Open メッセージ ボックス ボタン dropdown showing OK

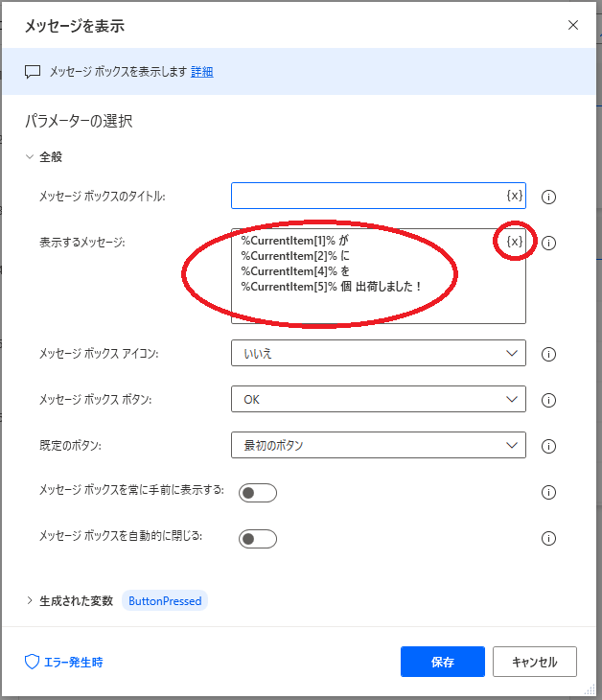pyautogui.click(x=378, y=399)
